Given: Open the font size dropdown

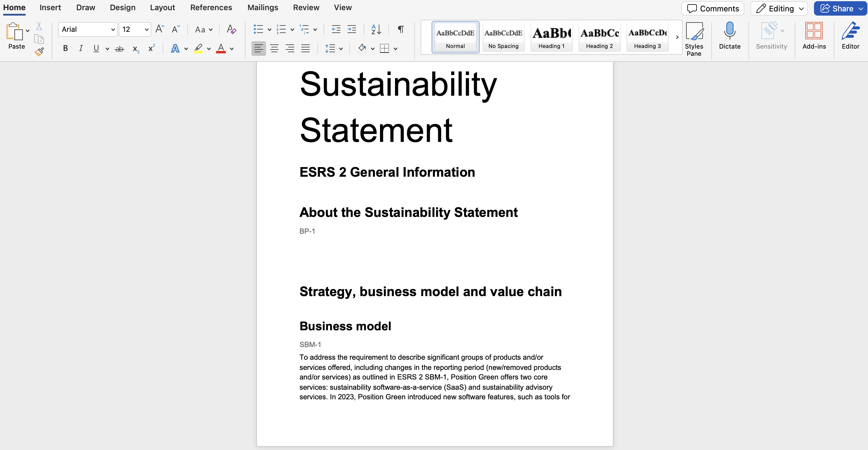Looking at the screenshot, I should pos(146,29).
